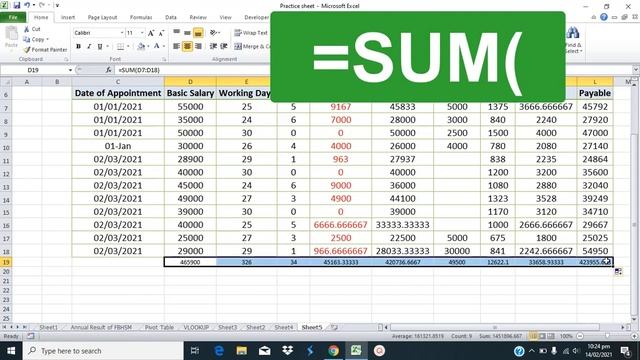The height and width of the screenshot is (360, 640).
Task: Apply cell borders
Action: [x=120, y=47]
